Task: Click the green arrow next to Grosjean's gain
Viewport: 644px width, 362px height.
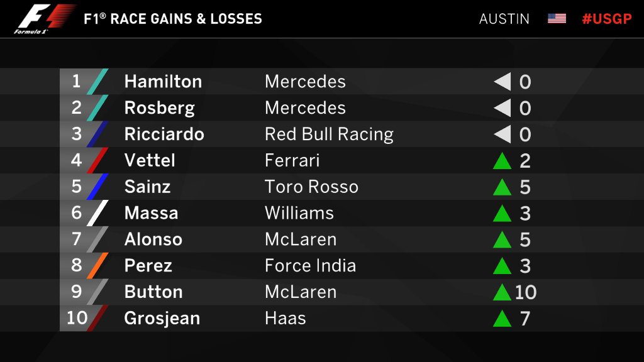Action: click(502, 319)
